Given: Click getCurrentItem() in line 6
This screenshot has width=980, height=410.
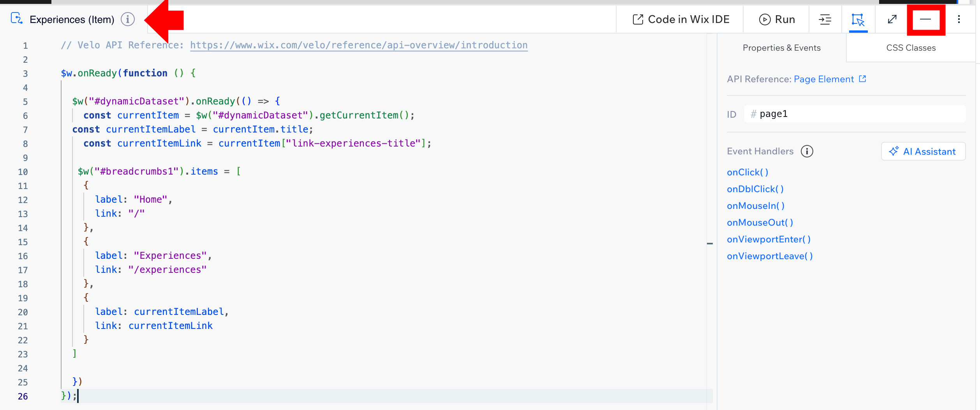Looking at the screenshot, I should pyautogui.click(x=364, y=115).
